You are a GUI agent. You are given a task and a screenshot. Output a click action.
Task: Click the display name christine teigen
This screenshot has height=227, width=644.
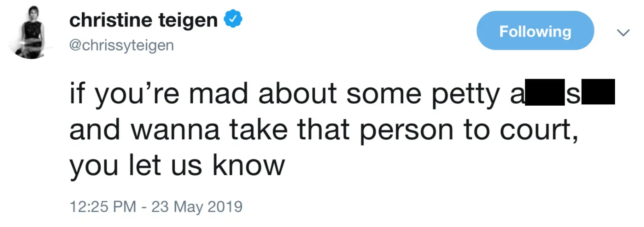(143, 20)
